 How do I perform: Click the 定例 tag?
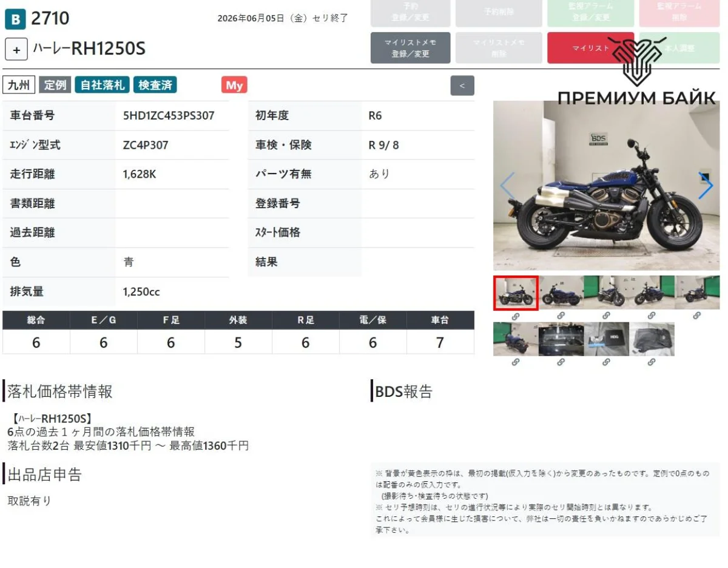[x=55, y=85]
